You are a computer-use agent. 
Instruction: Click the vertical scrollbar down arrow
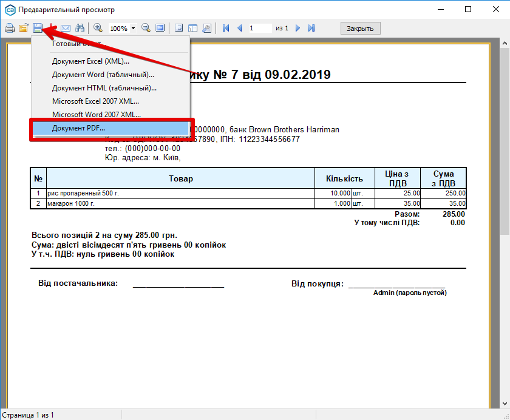pyautogui.click(x=505, y=404)
